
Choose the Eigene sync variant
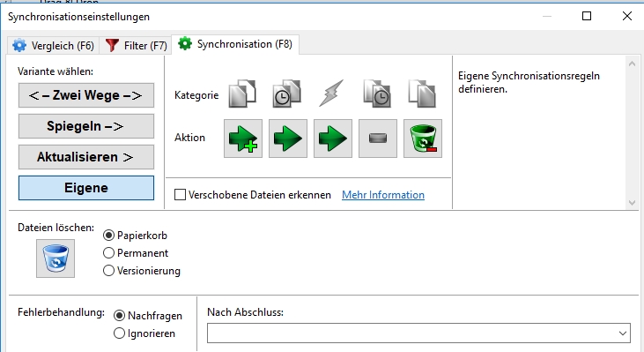click(86, 188)
